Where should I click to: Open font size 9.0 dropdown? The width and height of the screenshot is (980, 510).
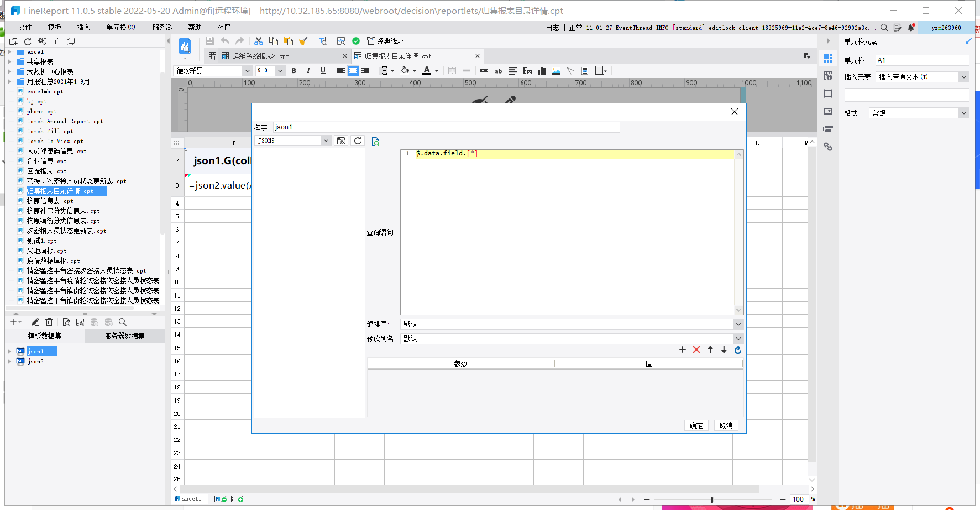[x=280, y=71]
